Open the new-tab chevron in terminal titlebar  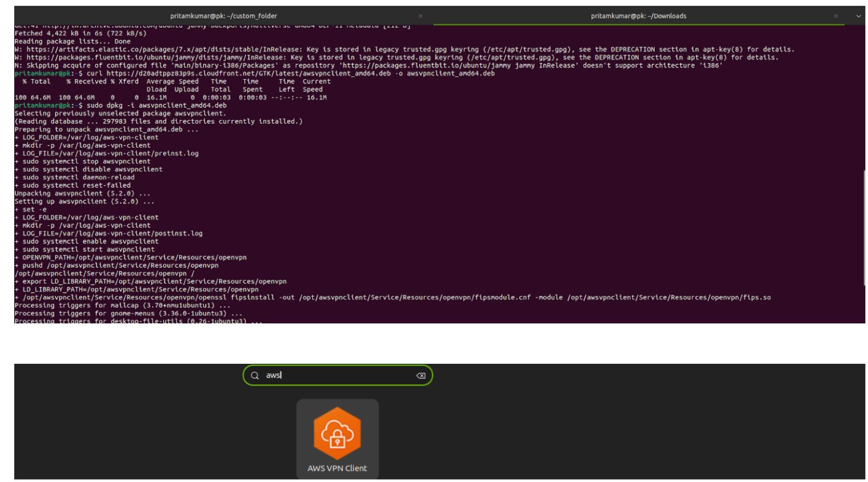[858, 16]
